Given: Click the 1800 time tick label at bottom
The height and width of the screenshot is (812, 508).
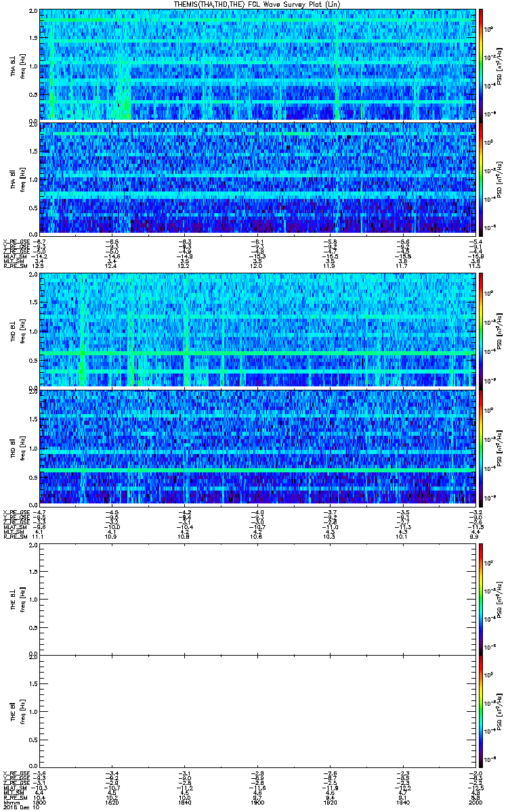Looking at the screenshot, I should pyautogui.click(x=39, y=802).
